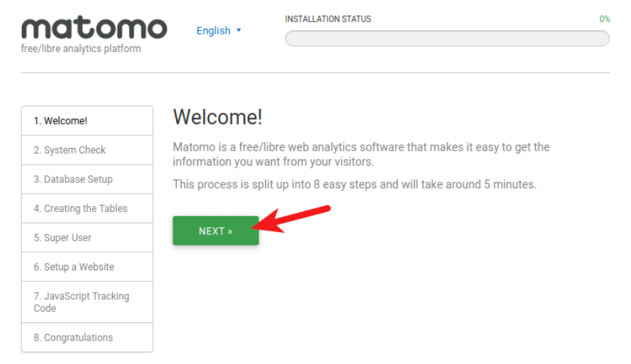Click the 0% progress value
The height and width of the screenshot is (364, 631).
click(604, 19)
